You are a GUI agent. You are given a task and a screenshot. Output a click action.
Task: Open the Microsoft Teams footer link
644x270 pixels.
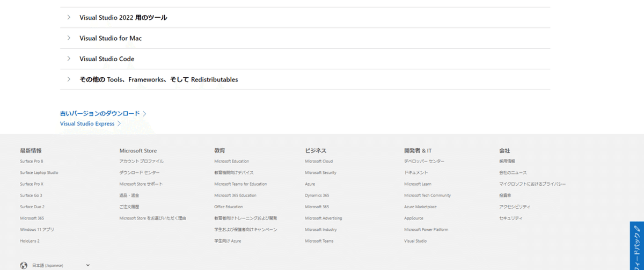319,241
